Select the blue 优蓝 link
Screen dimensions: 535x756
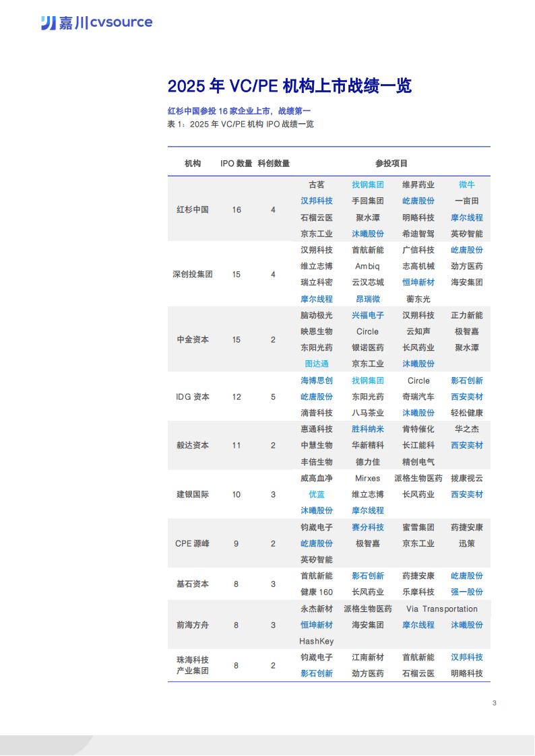[x=316, y=494]
